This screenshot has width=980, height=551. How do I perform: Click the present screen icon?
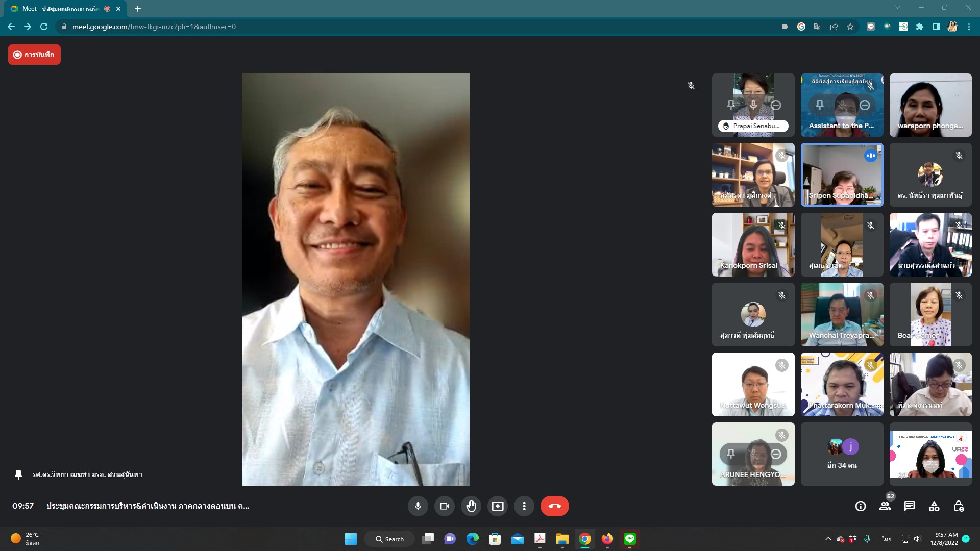tap(497, 506)
